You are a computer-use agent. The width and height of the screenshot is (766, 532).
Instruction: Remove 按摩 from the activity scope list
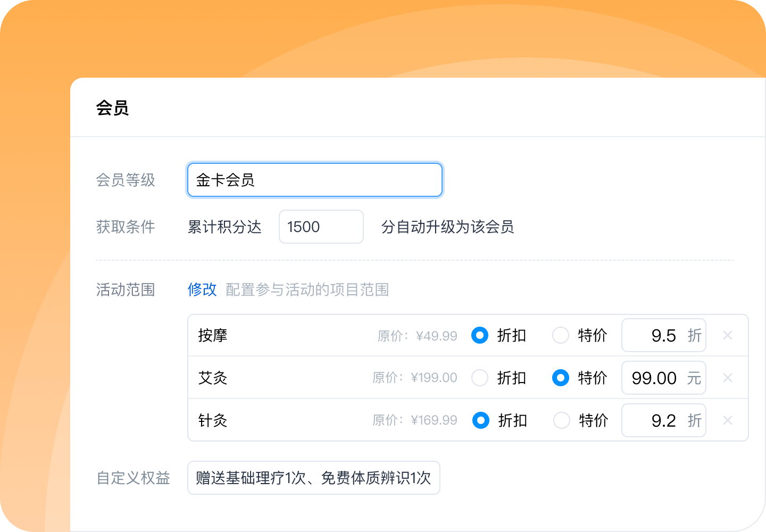[728, 335]
